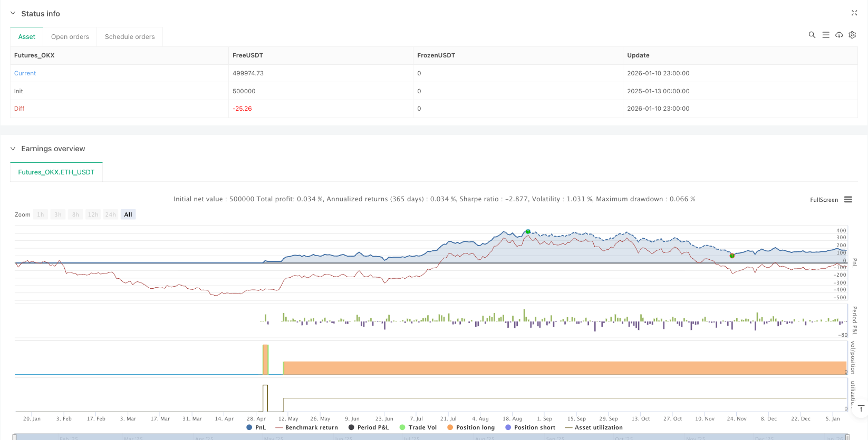Screen dimensions: 868x440
Task: Click the FullScreen button
Action: tap(824, 200)
